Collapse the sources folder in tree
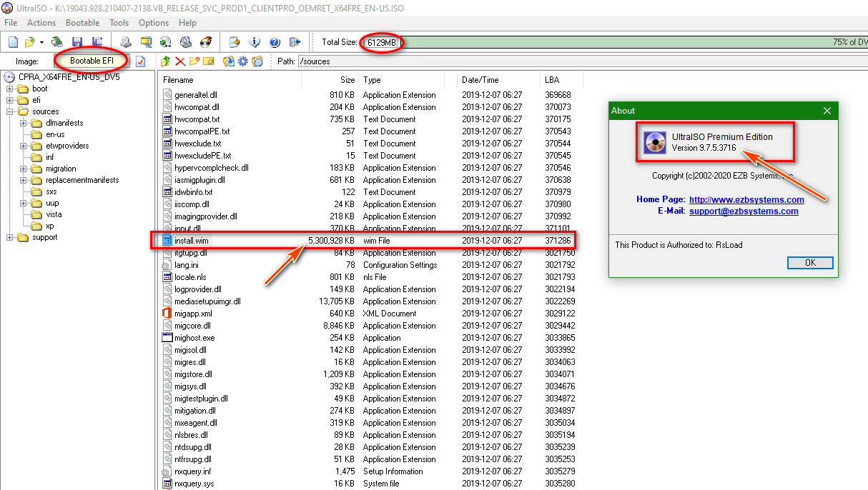This screenshot has width=868, height=490. [x=10, y=111]
